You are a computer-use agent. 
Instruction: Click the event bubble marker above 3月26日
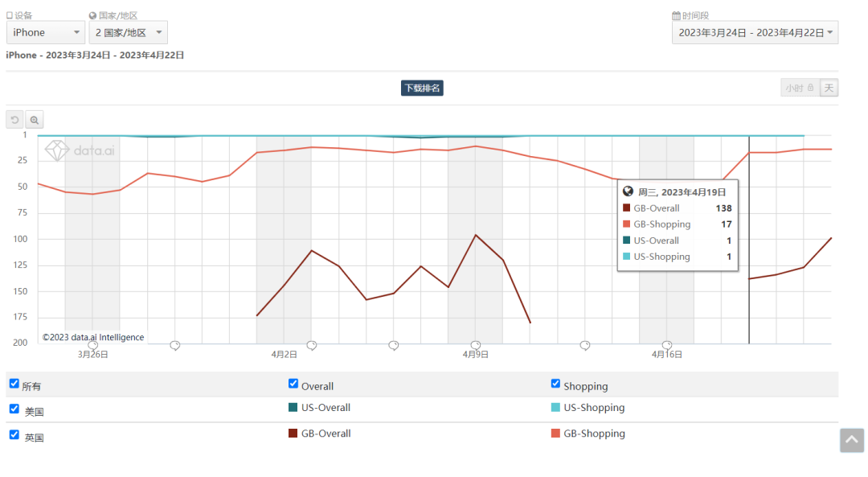coord(92,345)
